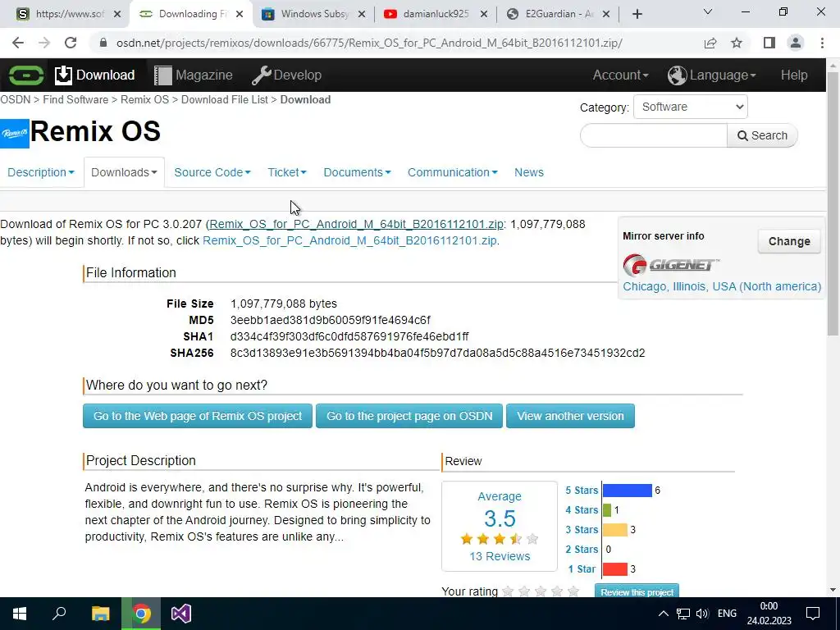Click Go to the project page on OSDN

click(x=409, y=416)
